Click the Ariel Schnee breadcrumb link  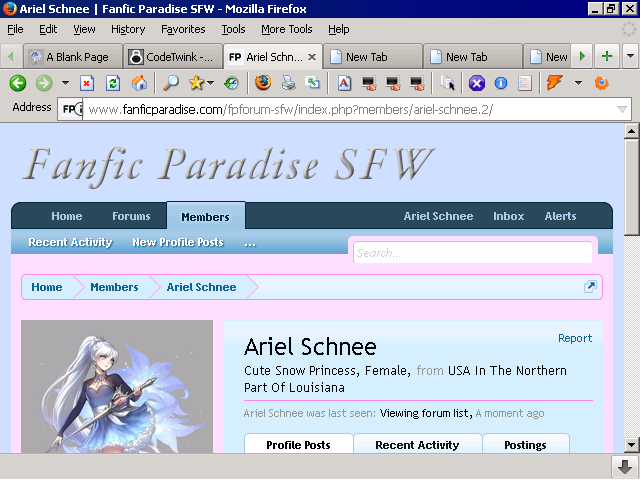point(201,287)
